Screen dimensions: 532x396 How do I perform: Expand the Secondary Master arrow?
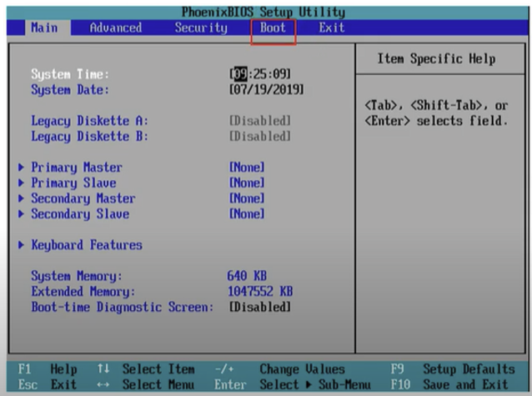(x=21, y=198)
